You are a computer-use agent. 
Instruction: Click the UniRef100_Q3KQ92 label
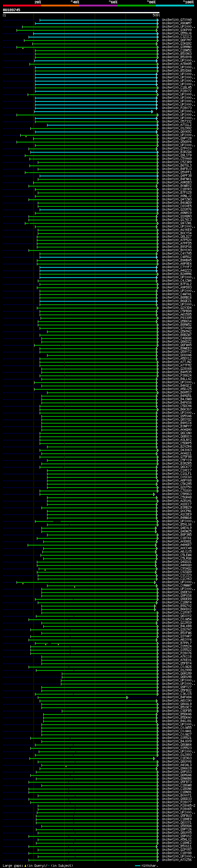click(177, 43)
